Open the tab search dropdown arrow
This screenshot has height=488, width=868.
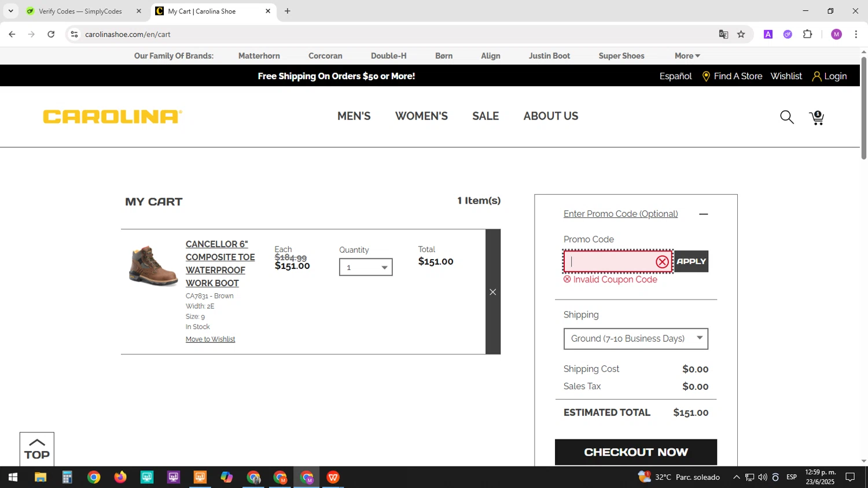(10, 11)
